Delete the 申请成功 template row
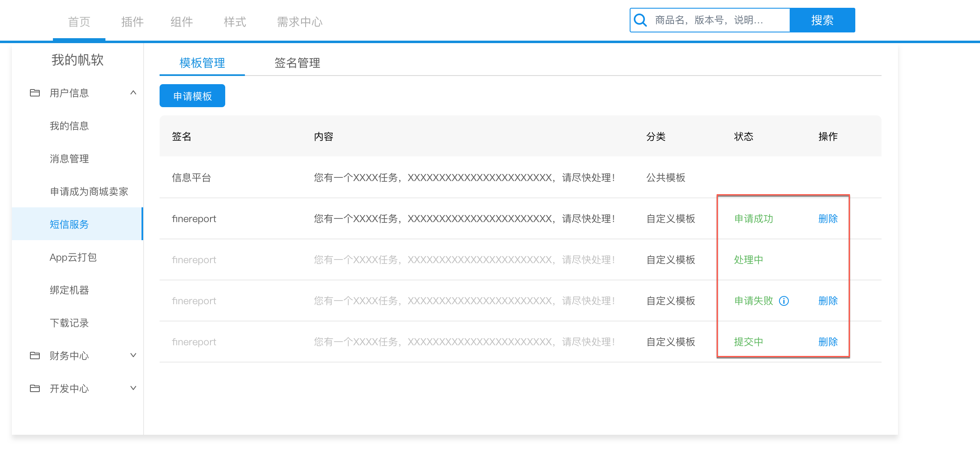 click(828, 219)
